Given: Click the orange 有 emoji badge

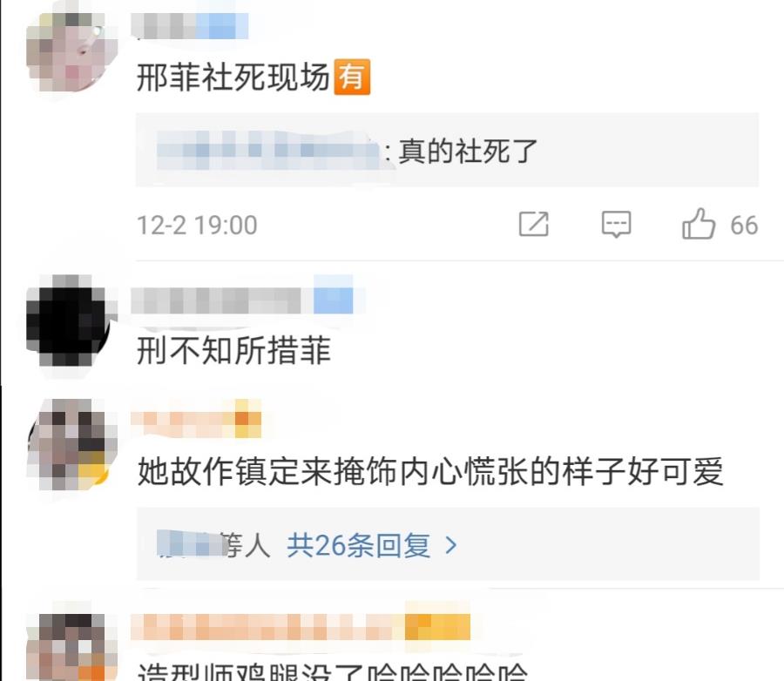Looking at the screenshot, I should pyautogui.click(x=352, y=77).
